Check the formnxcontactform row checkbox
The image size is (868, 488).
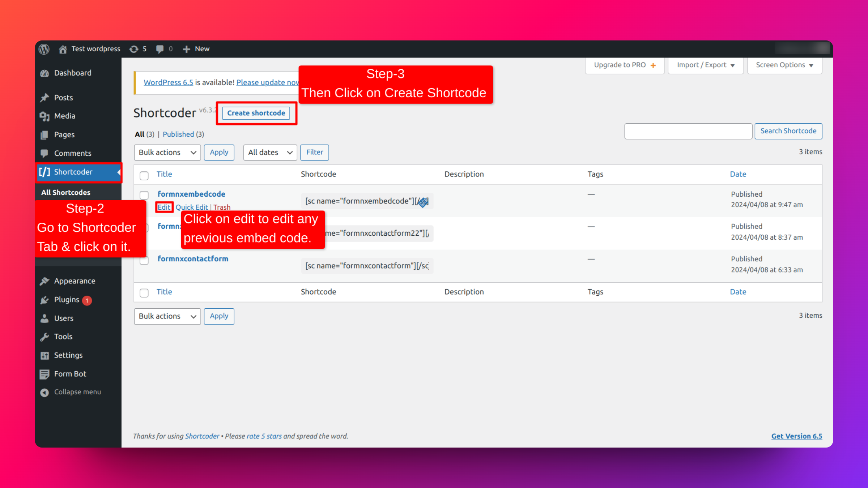pos(144,260)
